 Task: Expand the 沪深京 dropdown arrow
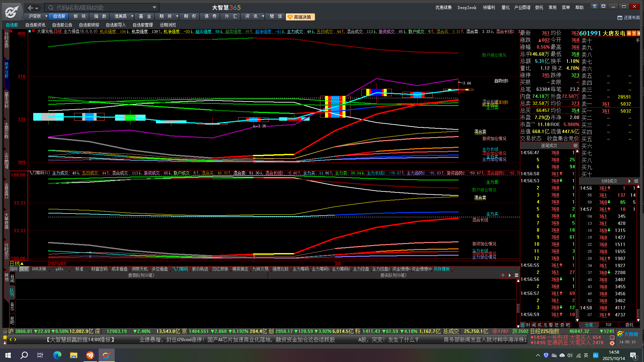[46, 16]
